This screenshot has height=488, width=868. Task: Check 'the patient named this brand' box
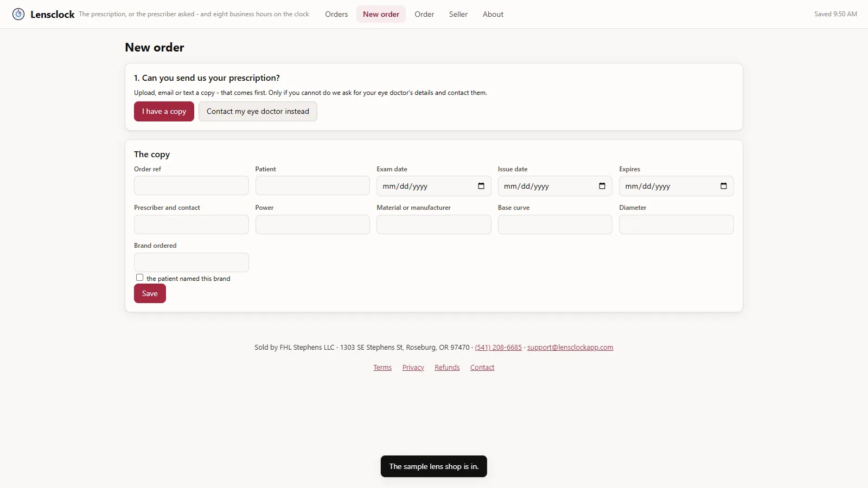(x=139, y=278)
